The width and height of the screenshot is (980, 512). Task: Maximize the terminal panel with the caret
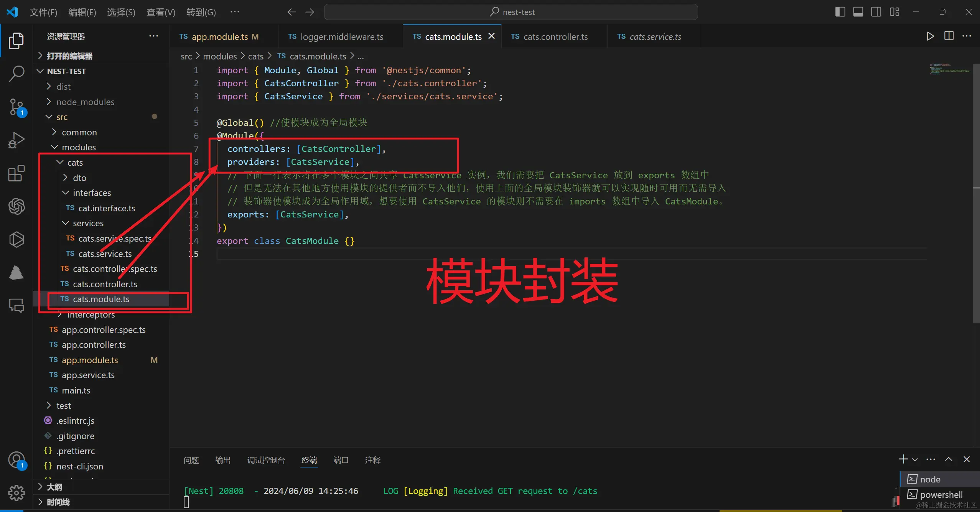pyautogui.click(x=949, y=459)
